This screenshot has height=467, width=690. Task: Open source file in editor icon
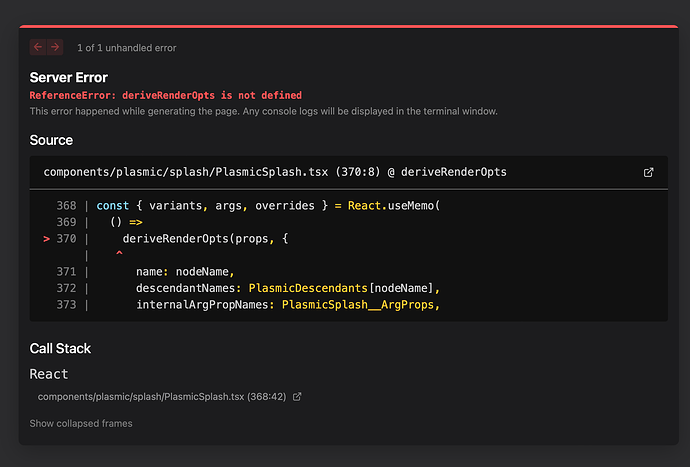648,172
